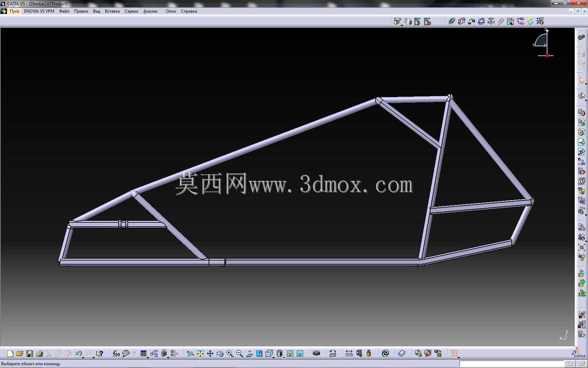Create a multi-view layout
The width and height of the screenshot is (588, 368).
[x=259, y=354]
